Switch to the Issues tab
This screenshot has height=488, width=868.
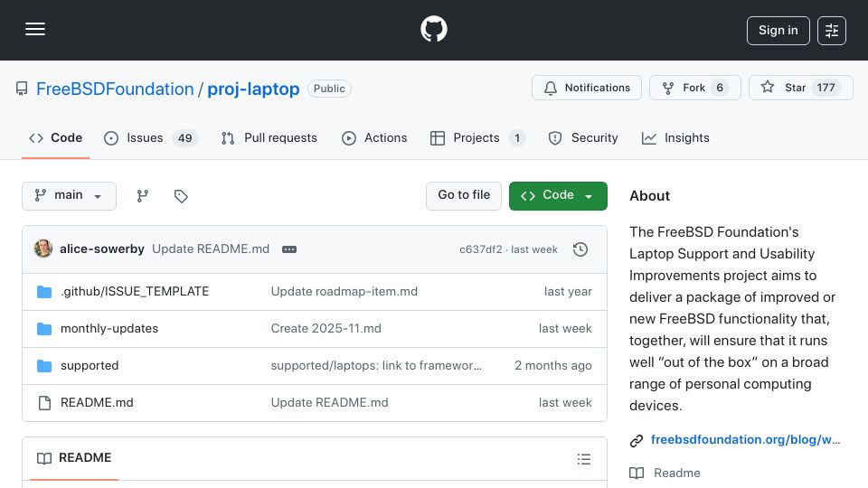151,138
